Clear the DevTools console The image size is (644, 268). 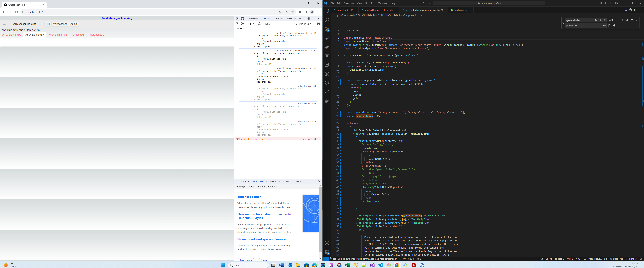click(x=242, y=24)
